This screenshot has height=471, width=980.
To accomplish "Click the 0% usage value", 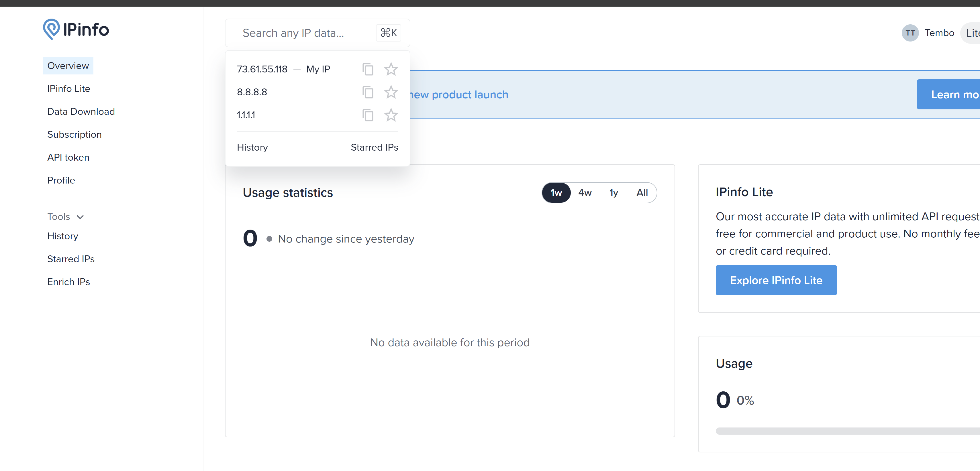I will coord(745,400).
